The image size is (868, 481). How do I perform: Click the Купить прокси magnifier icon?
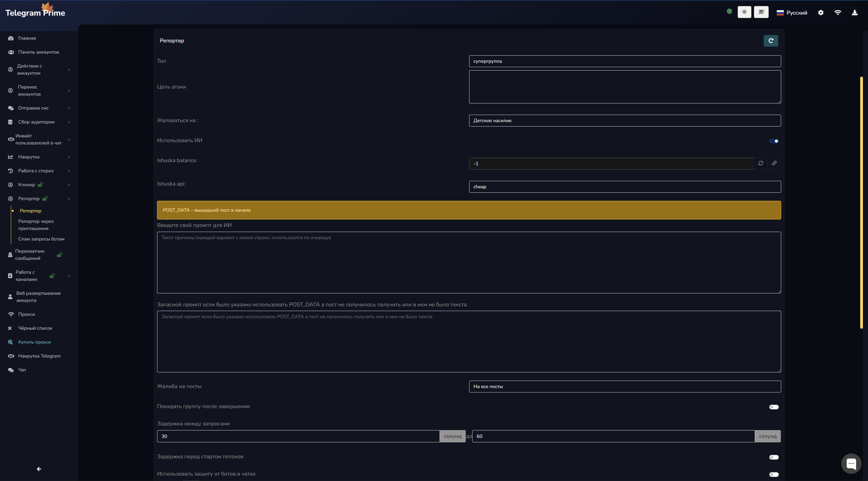(11, 342)
